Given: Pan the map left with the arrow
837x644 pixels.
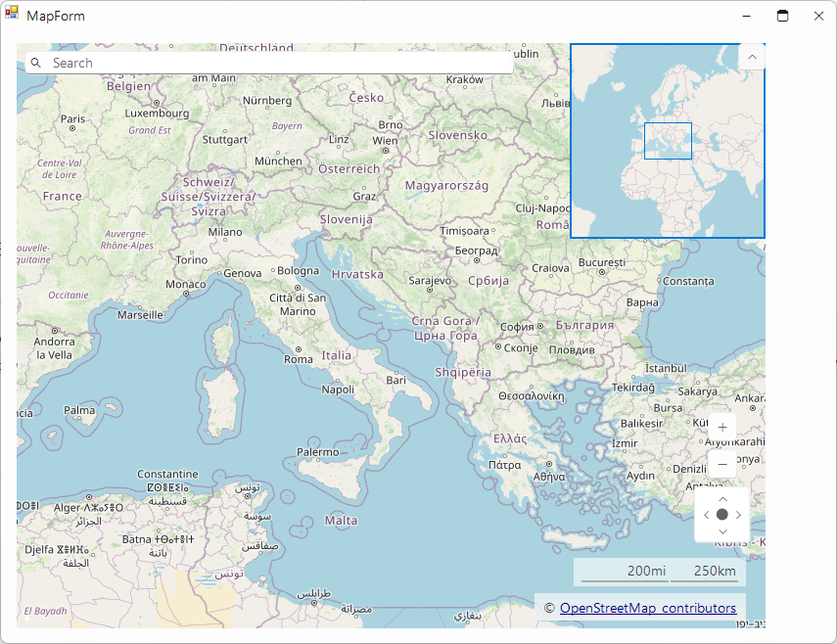Looking at the screenshot, I should (x=706, y=515).
